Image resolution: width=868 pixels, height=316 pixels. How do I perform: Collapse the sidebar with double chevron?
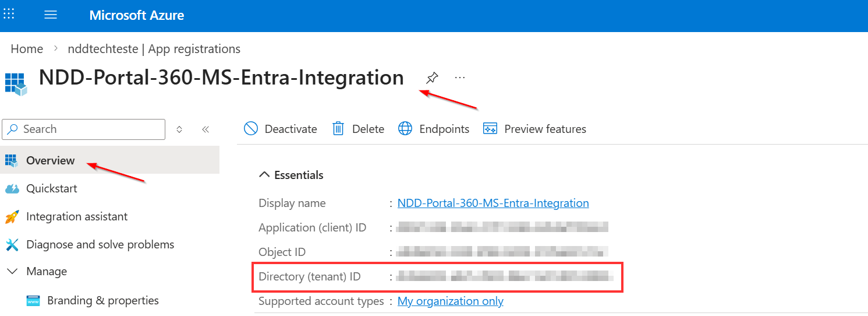coord(206,129)
